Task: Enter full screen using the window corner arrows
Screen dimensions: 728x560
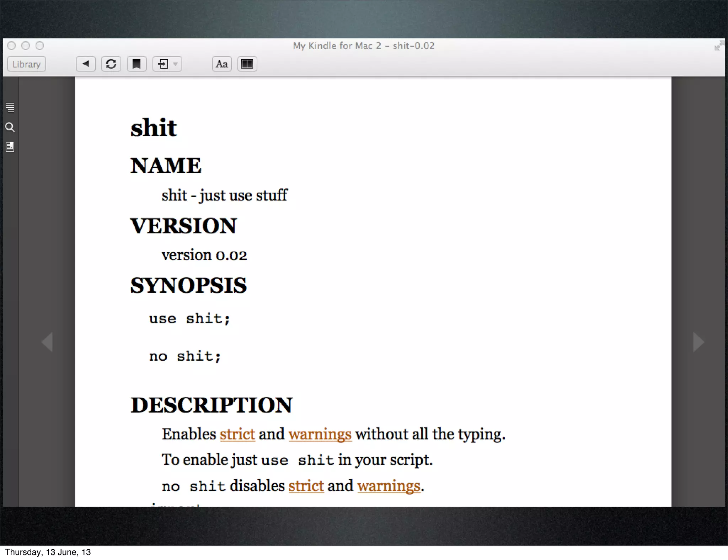Action: click(x=719, y=46)
